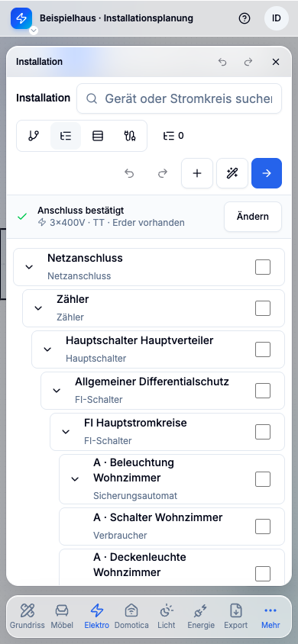Image resolution: width=298 pixels, height=644 pixels.
Task: Open the project dropdown below the logo
Action: (x=34, y=31)
